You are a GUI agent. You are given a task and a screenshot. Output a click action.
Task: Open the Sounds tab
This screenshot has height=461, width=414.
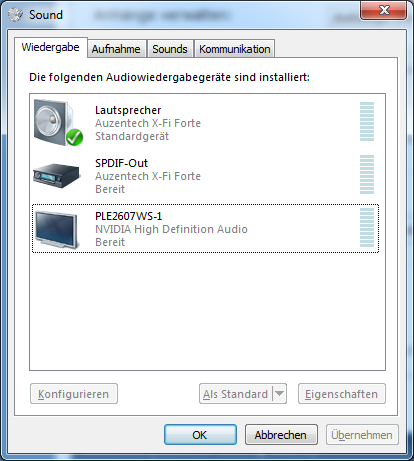click(x=170, y=49)
